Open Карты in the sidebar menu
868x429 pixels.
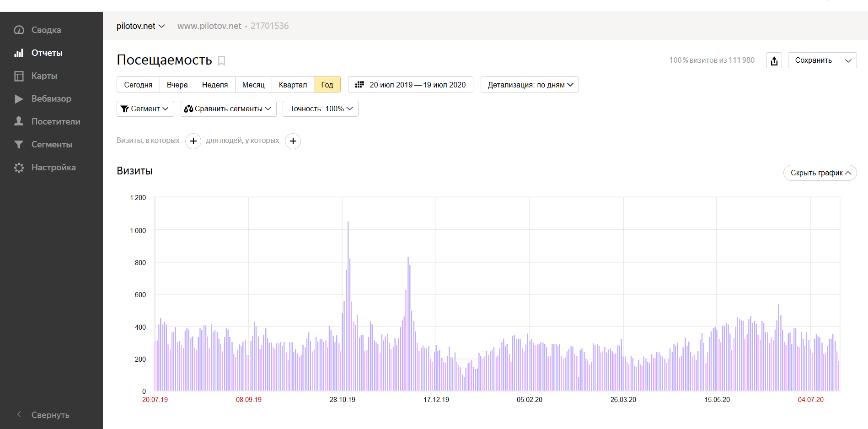[44, 76]
